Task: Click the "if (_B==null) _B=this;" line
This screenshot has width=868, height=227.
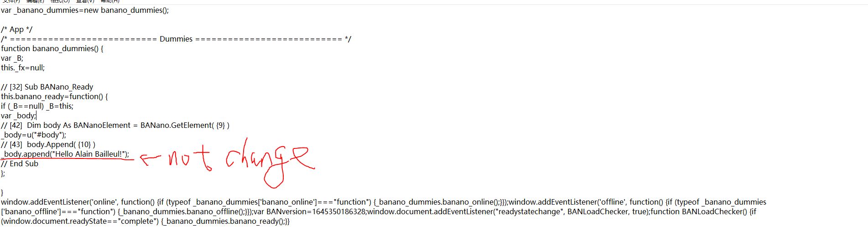Action: pos(37,106)
